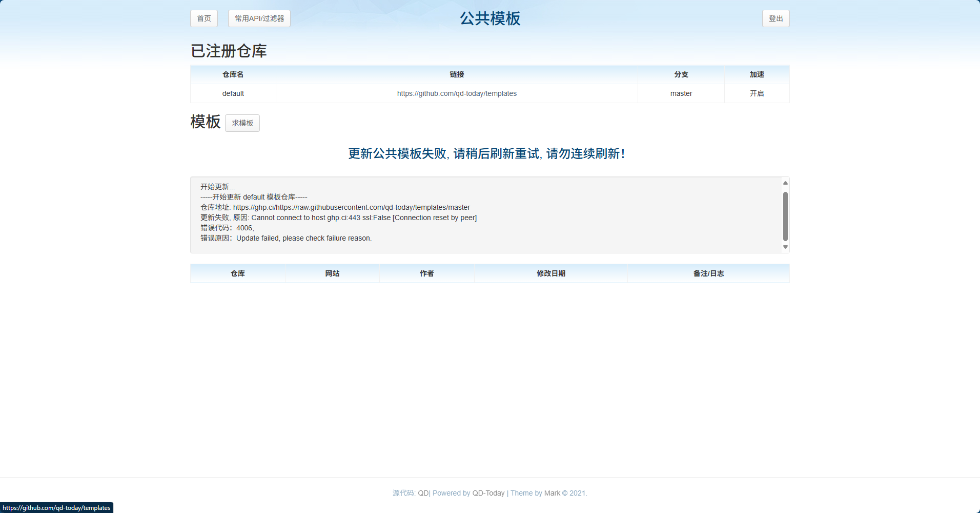980x513 pixels.
Task: Open the 常用API/过滤器 button
Action: 259,18
